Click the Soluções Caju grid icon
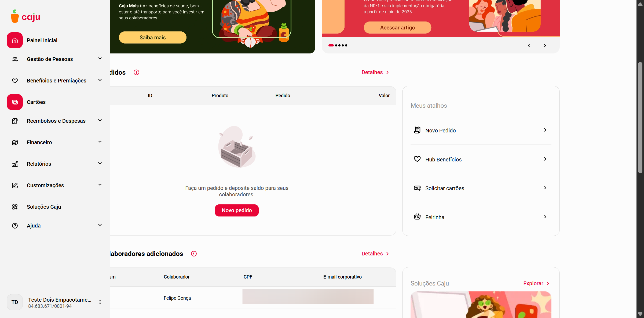The width and height of the screenshot is (644, 318). coord(15,207)
